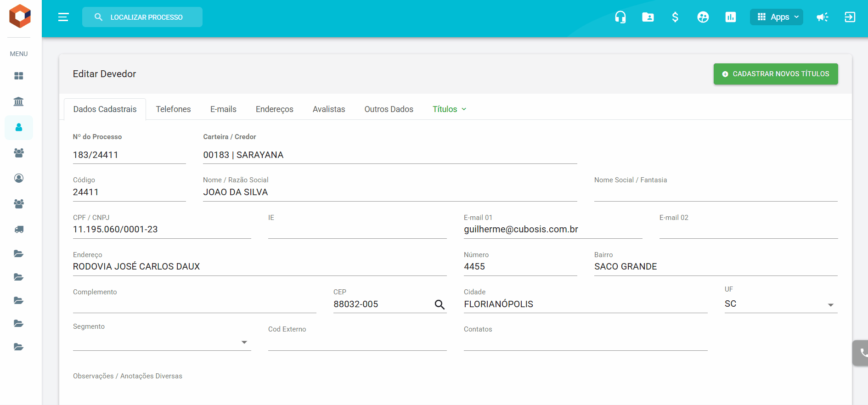Select the highlighted single person sidebar icon
Image resolution: width=868 pixels, height=405 pixels.
click(19, 127)
